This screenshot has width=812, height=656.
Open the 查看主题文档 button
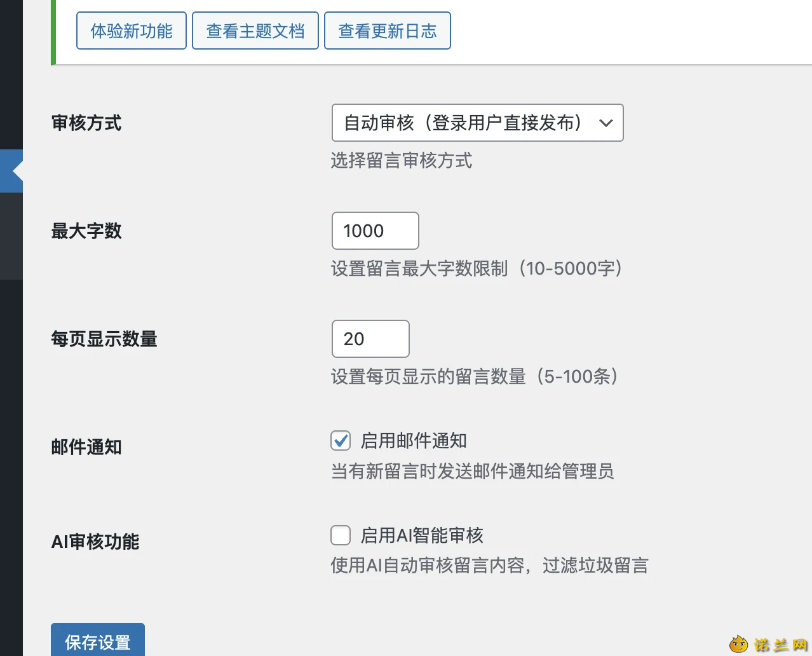[255, 31]
